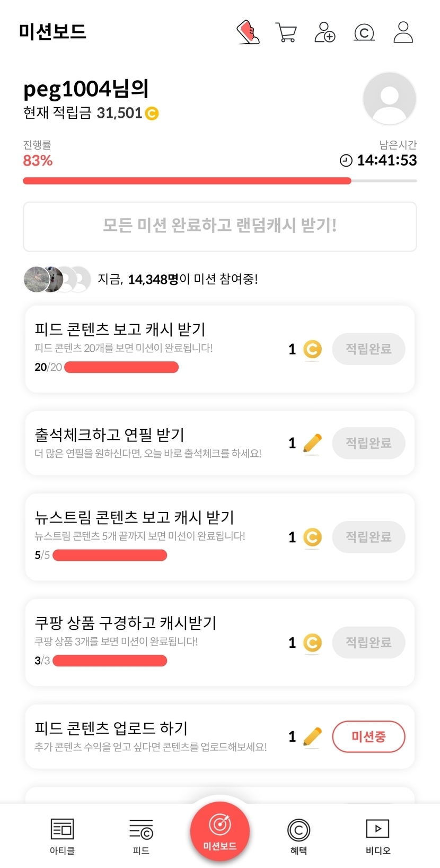440x868 pixels.
Task: Tap the 미션중 button for 피드 콘텐츠 업로드
Action: pos(368,736)
